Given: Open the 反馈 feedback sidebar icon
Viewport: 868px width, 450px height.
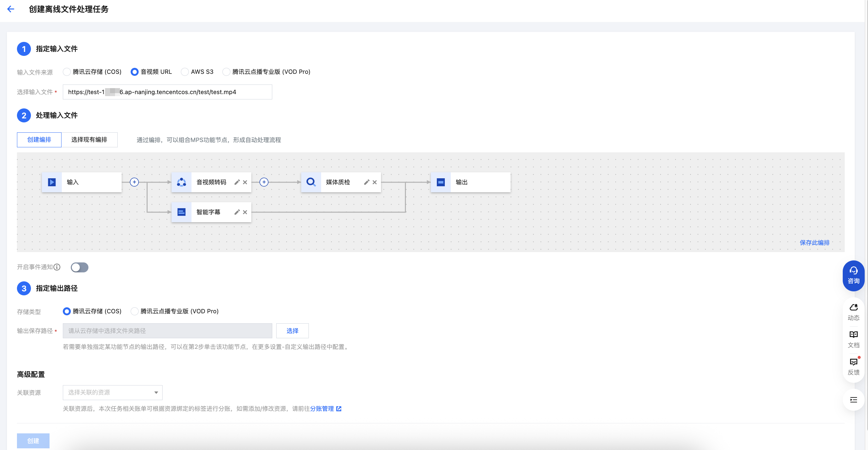Looking at the screenshot, I should coord(853,367).
